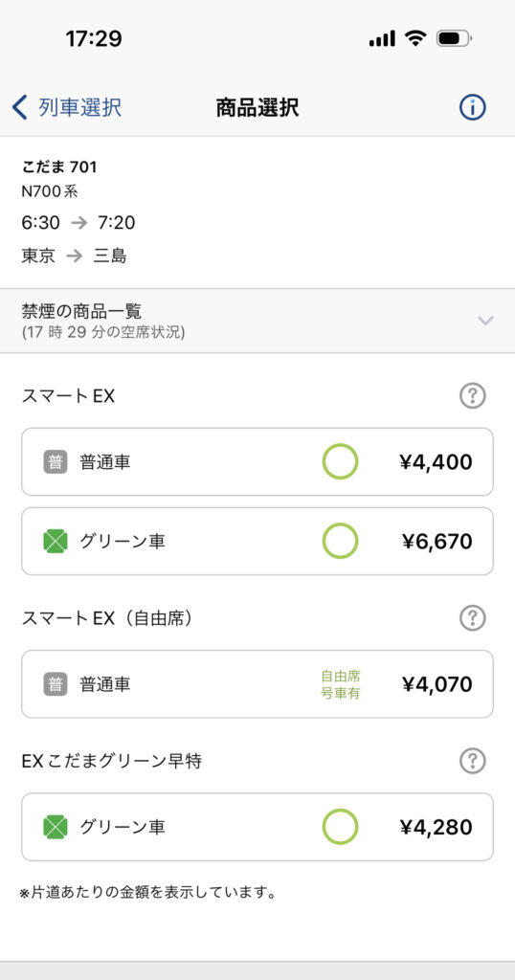Tap the info icon in header
Viewport: 515px width, 980px height.
473,107
